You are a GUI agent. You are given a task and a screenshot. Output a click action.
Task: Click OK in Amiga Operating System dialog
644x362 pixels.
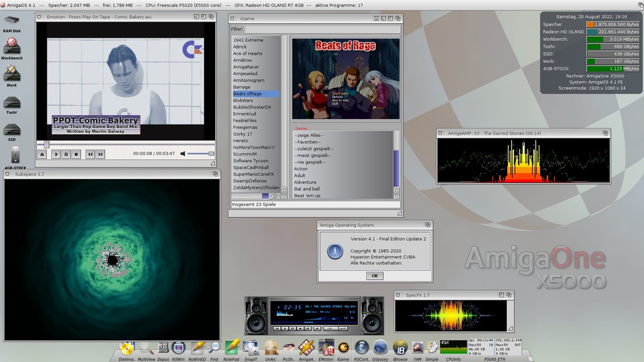pyautogui.click(x=374, y=276)
